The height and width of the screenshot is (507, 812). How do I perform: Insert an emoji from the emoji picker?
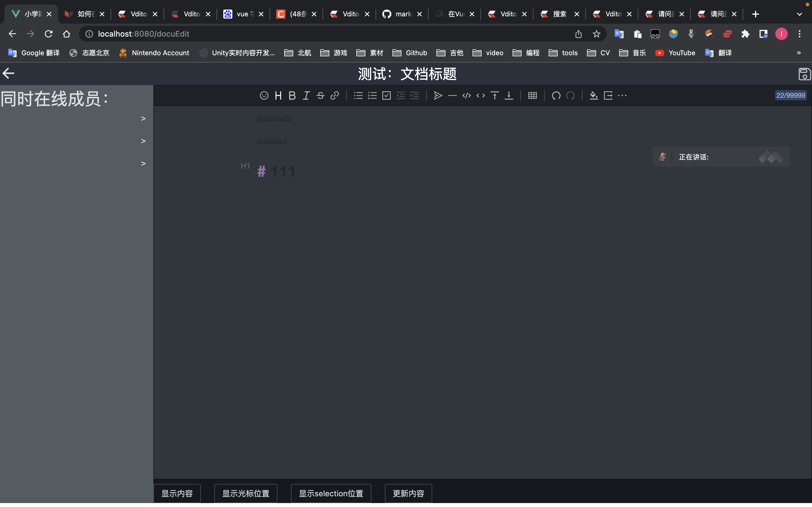tap(264, 95)
